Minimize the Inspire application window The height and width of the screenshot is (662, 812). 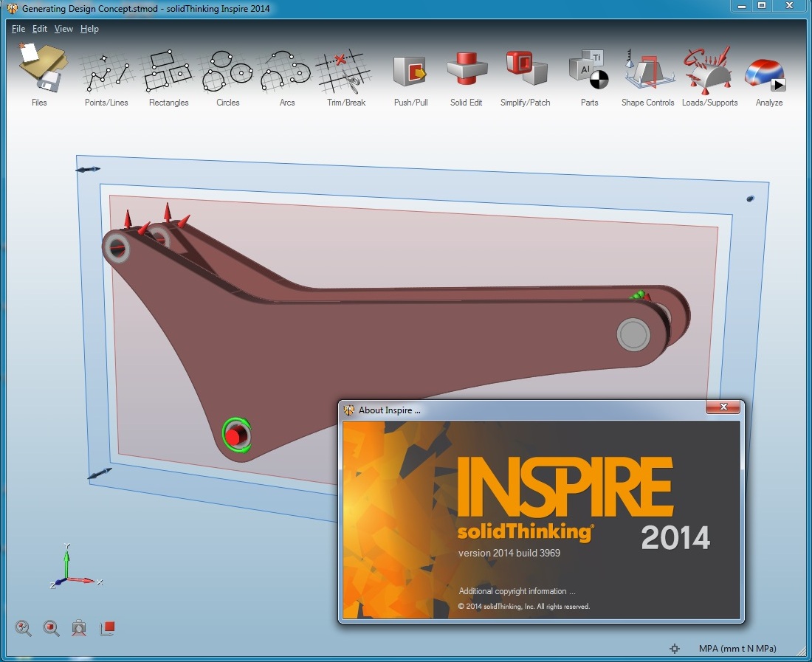742,6
